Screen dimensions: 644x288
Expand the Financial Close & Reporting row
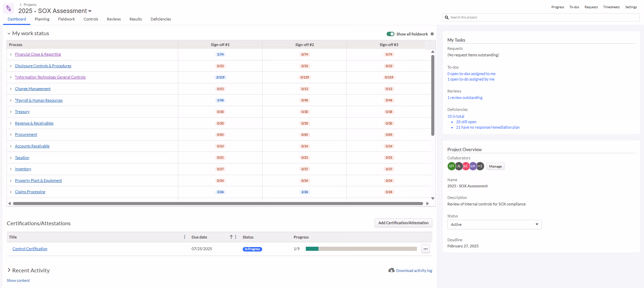pyautogui.click(x=11, y=55)
